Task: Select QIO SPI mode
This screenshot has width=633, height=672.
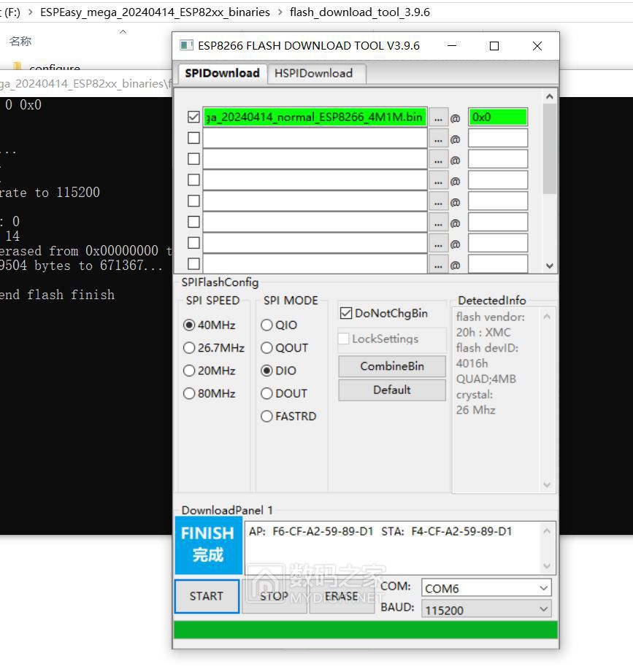Action: [267, 325]
